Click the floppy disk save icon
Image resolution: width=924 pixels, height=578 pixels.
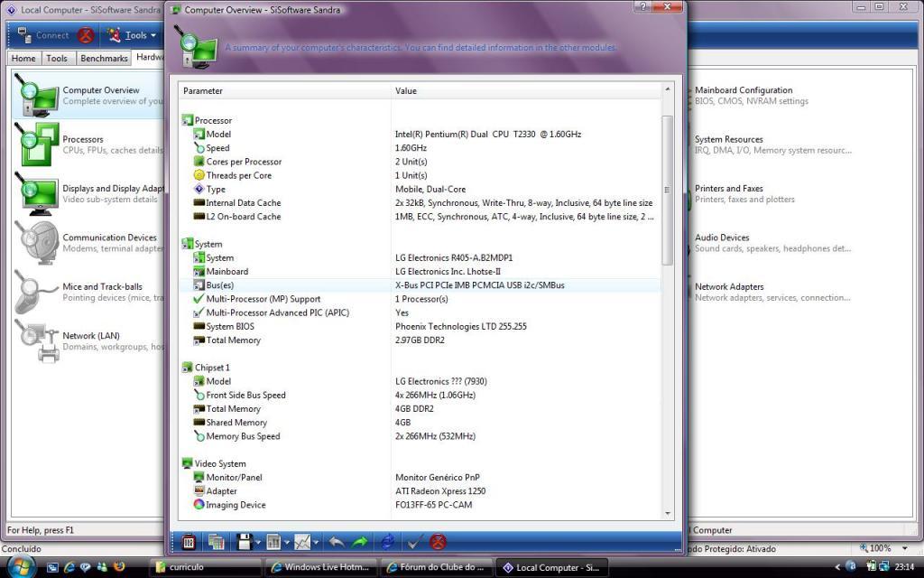(x=244, y=542)
